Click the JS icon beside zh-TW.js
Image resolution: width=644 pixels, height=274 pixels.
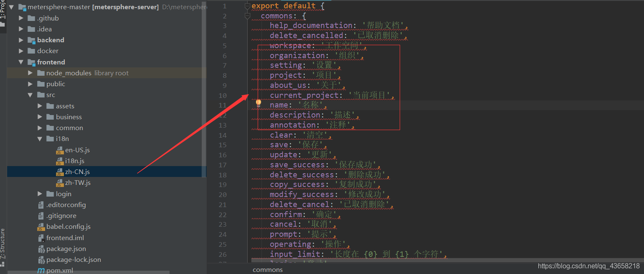coord(61,182)
